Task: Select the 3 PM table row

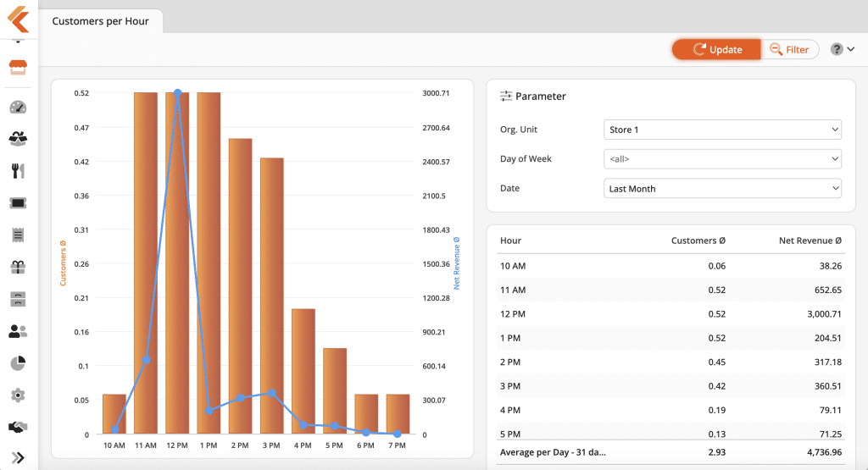Action: pyautogui.click(x=670, y=386)
